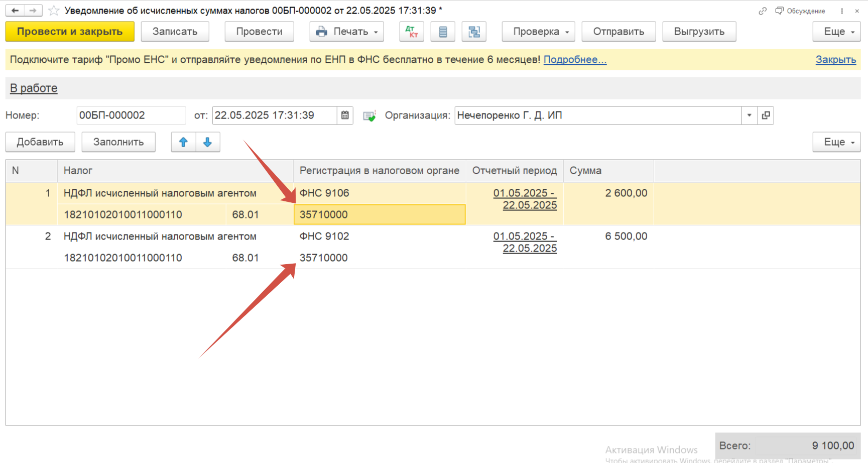Viewport: 868px width, 463px height.
Task: Open the top Еще menu
Action: [x=836, y=32]
